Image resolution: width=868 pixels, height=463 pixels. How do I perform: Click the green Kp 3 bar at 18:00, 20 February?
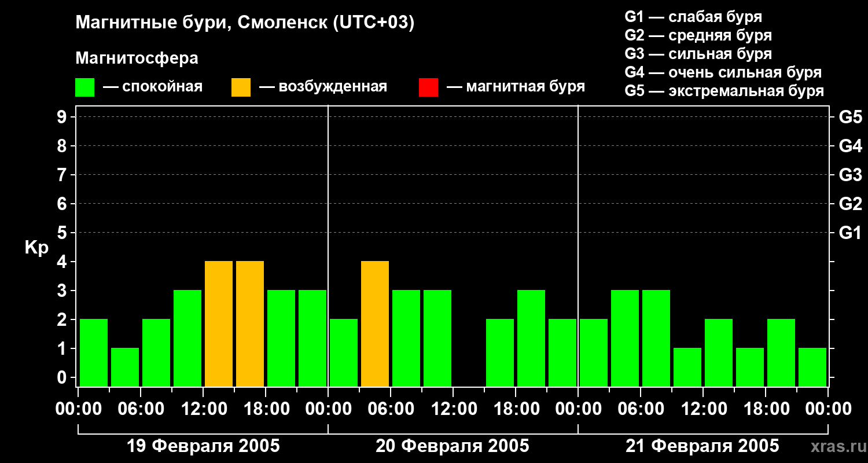pos(531,338)
